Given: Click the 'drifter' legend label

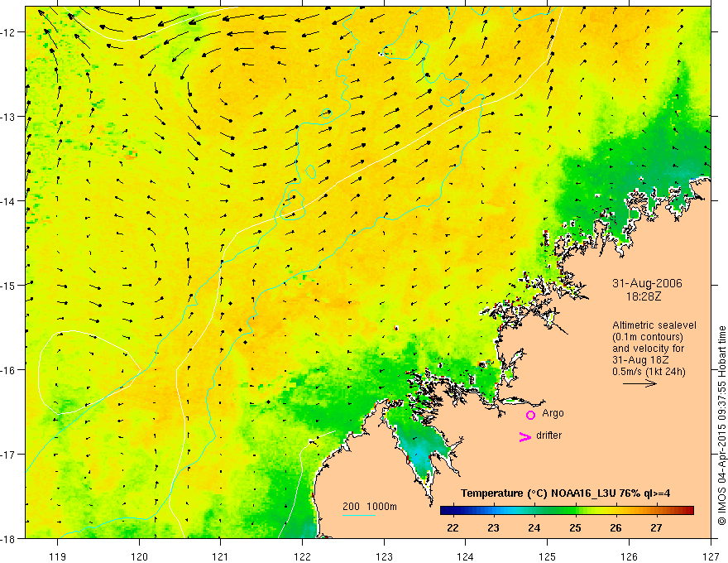Looking at the screenshot, I should pyautogui.click(x=548, y=435).
